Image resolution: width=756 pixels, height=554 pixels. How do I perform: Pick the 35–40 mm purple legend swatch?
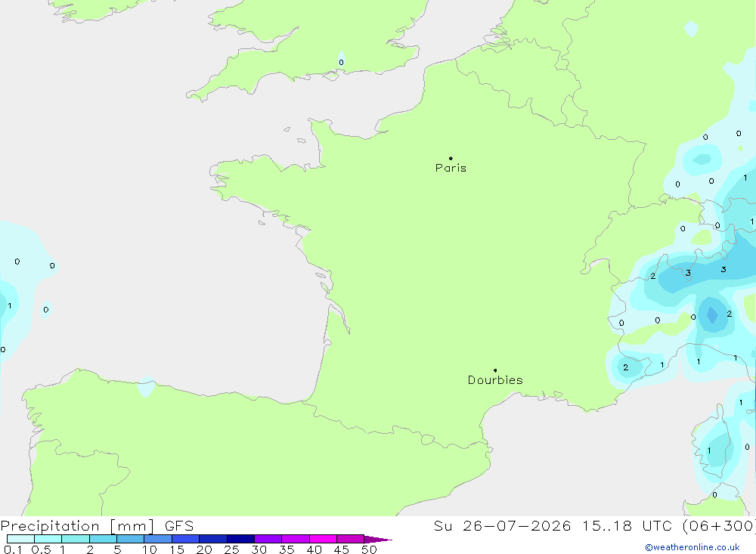295,539
